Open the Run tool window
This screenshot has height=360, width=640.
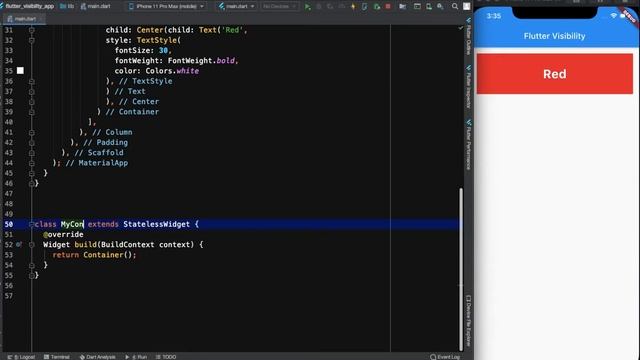[136, 357]
